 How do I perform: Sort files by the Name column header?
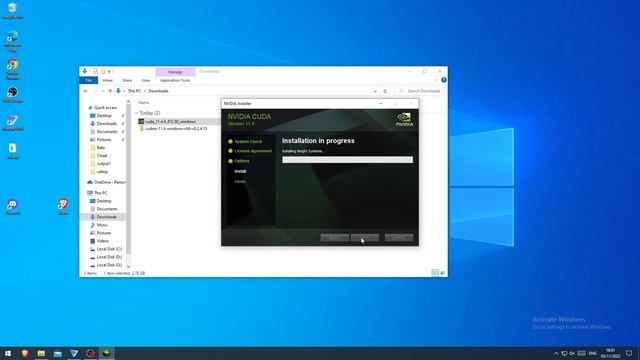click(143, 103)
